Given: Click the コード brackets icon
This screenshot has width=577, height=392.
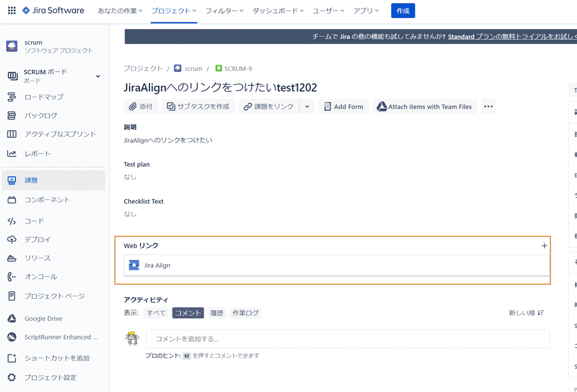Looking at the screenshot, I should (12, 221).
